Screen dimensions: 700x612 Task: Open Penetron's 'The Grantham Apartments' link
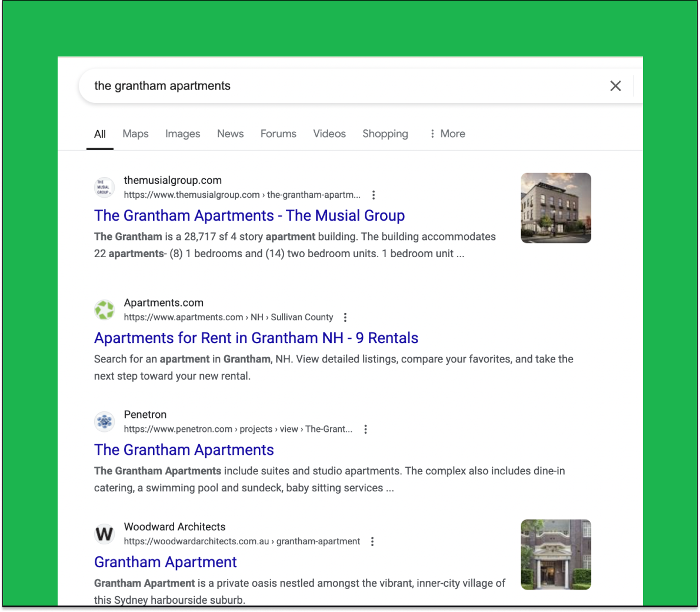pos(184,450)
